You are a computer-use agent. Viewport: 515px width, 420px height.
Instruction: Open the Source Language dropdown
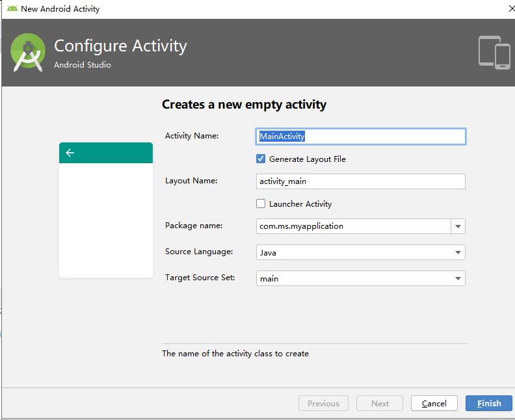361,252
